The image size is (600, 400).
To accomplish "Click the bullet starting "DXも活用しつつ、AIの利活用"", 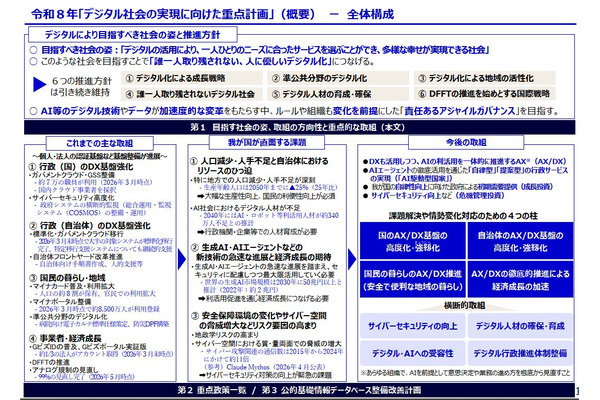I will click(x=465, y=162).
